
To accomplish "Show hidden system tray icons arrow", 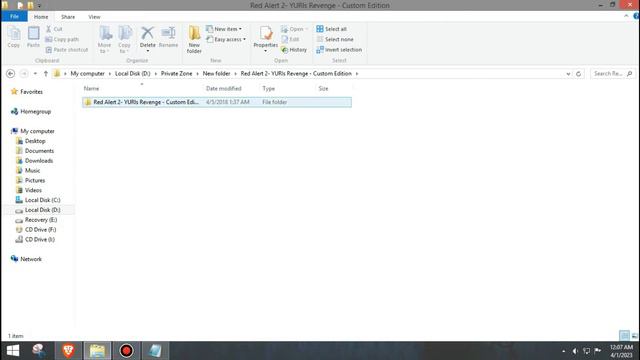I will click(x=564, y=351).
